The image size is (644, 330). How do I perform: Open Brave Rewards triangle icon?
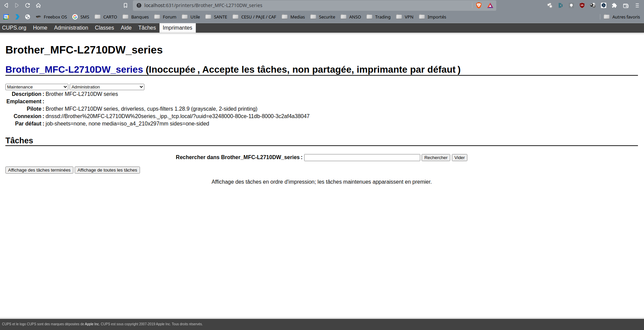(490, 5)
